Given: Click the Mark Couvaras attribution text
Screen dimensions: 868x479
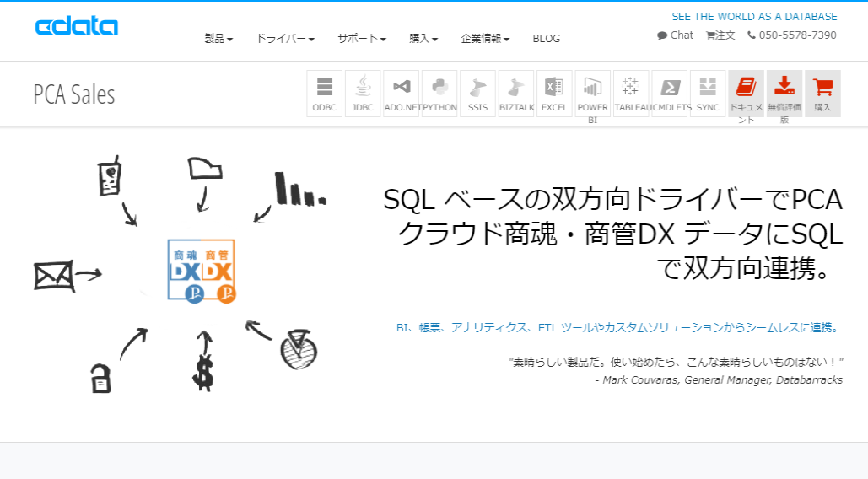Looking at the screenshot, I should [x=719, y=380].
